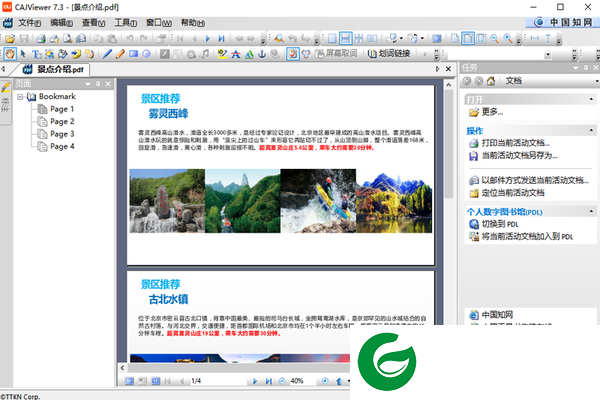Open the 编辑 menu
Image resolution: width=600 pixels, height=400 pixels.
tap(61, 23)
